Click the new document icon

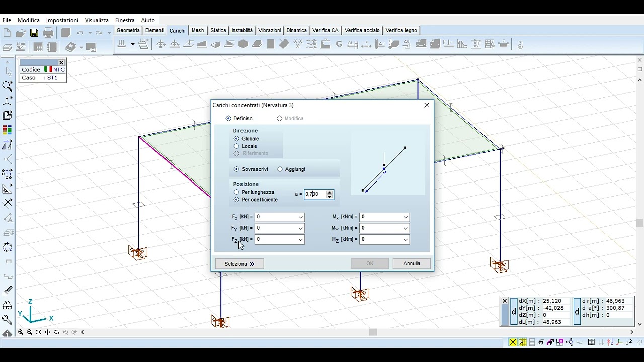[7, 33]
